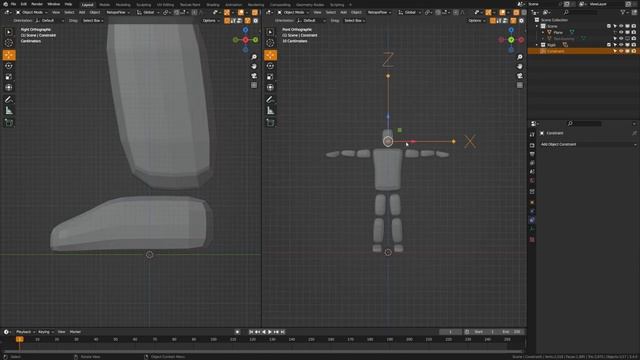Image resolution: width=640 pixels, height=360 pixels.
Task: Click the outliner filter funnel icon
Action: (x=623, y=13)
